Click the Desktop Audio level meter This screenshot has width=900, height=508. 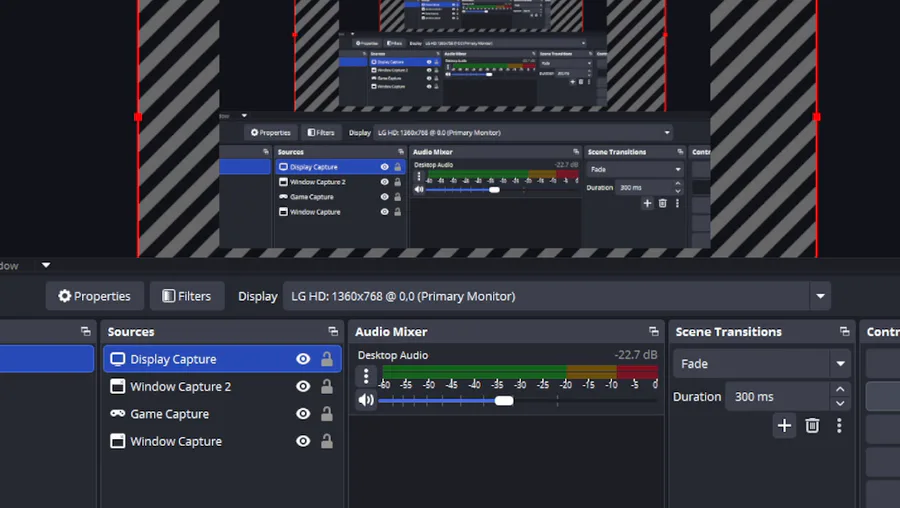520,371
